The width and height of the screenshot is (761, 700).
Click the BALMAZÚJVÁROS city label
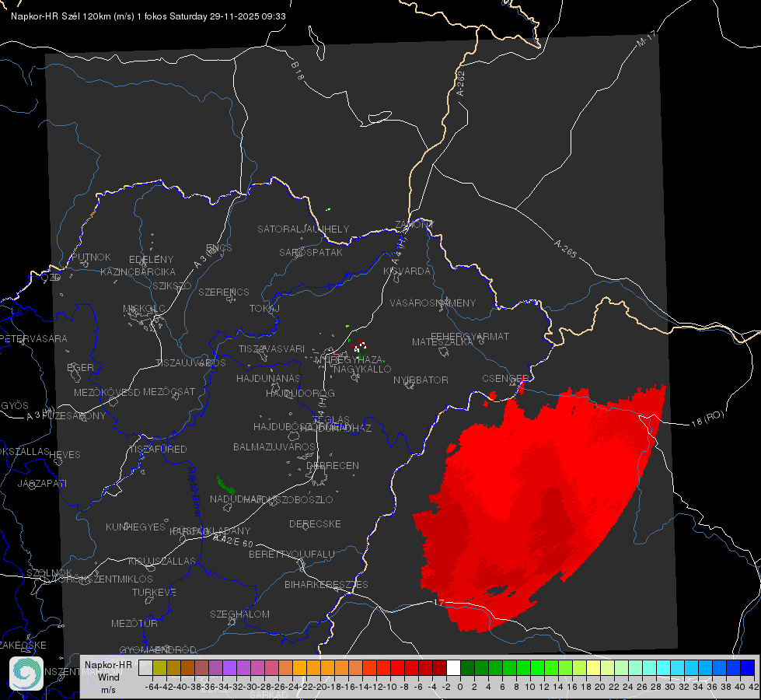click(x=274, y=447)
